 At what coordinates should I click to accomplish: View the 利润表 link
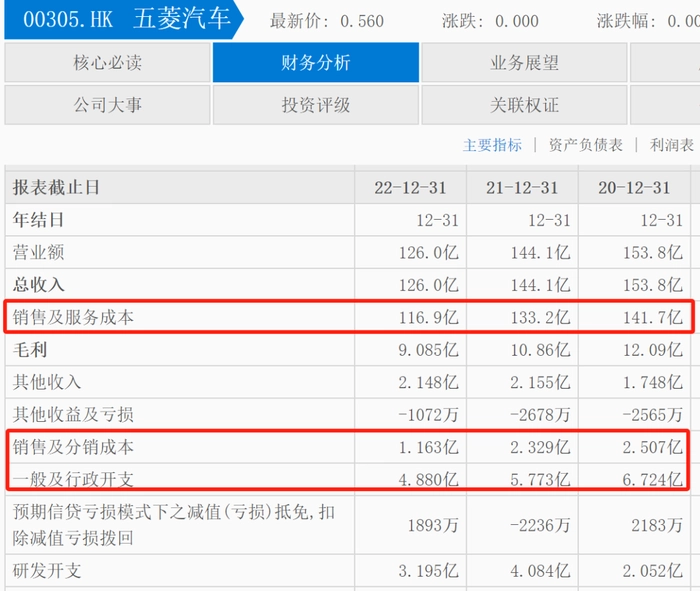pos(671,145)
